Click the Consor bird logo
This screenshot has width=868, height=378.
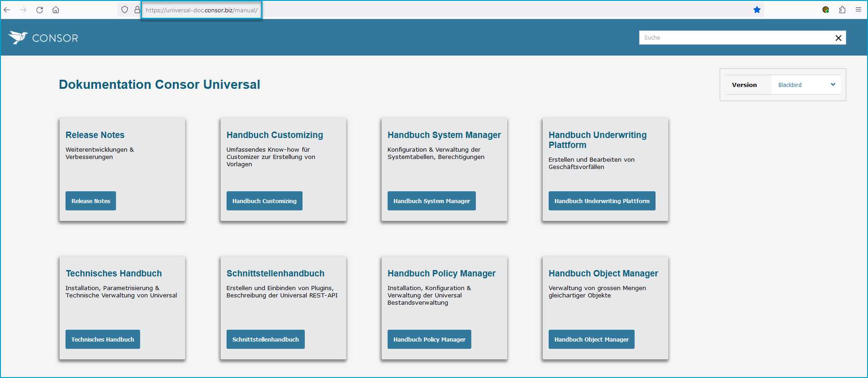pos(18,37)
